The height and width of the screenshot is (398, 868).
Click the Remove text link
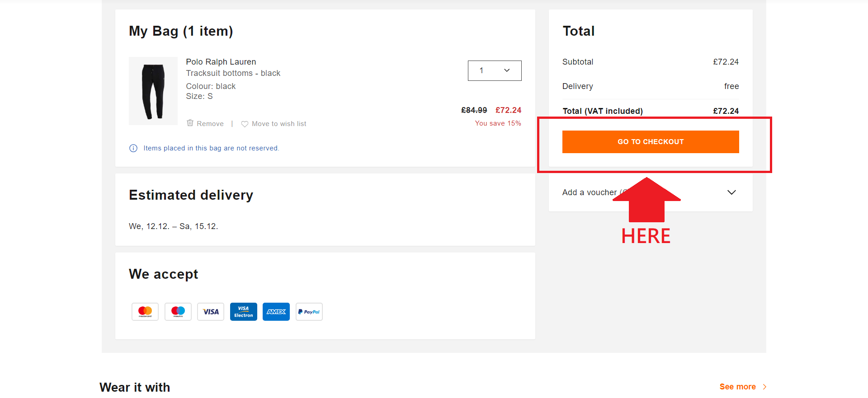click(210, 124)
